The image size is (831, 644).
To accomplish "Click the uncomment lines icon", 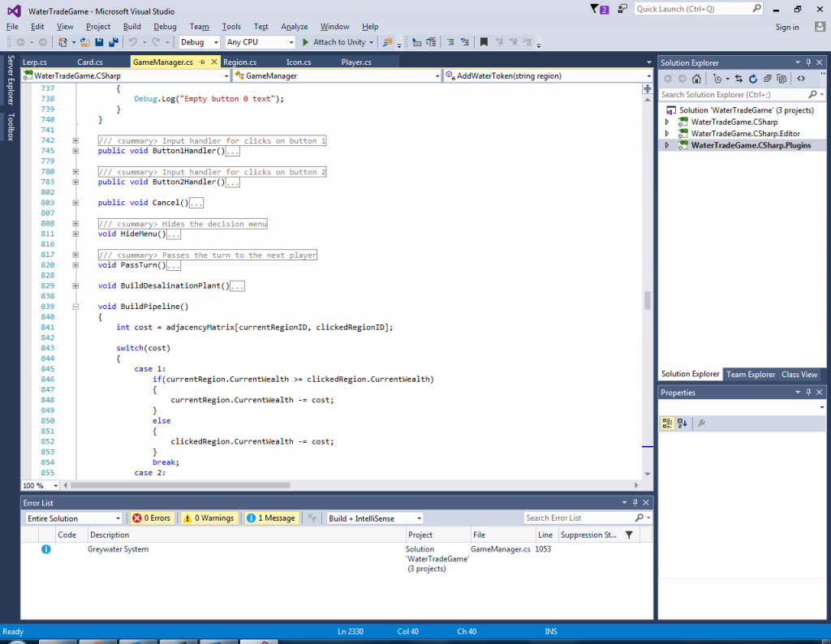I will pos(465,42).
